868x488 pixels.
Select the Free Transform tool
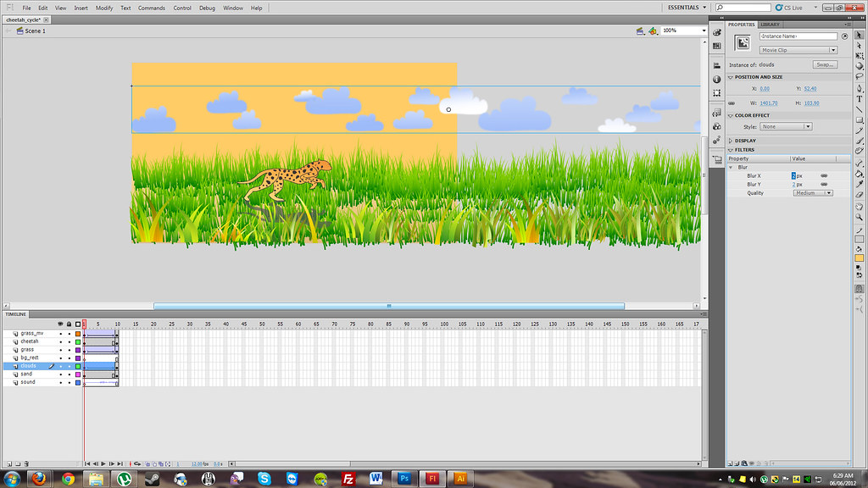click(x=860, y=55)
